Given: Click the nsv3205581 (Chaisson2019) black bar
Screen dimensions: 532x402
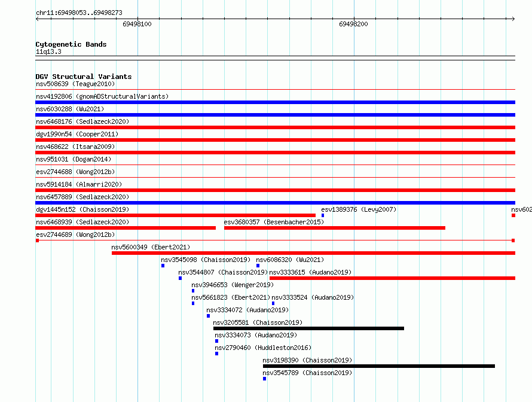Looking at the screenshot, I should 308,328.
